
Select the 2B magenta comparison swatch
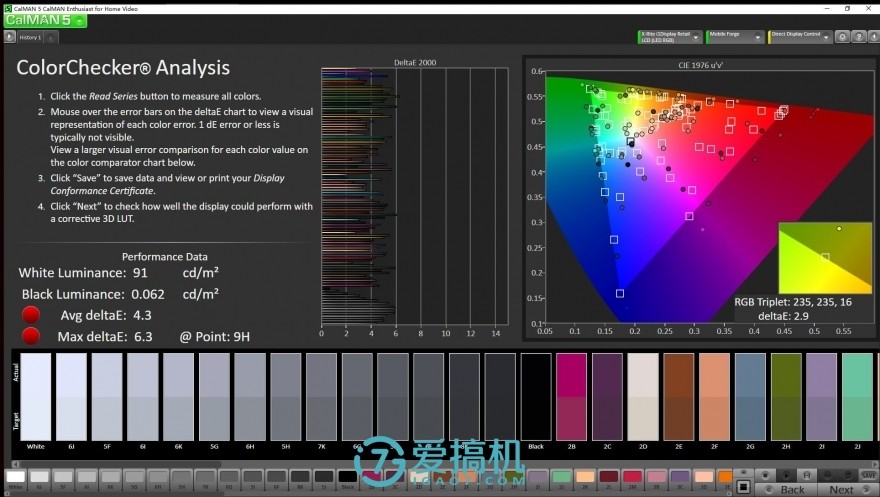point(571,396)
